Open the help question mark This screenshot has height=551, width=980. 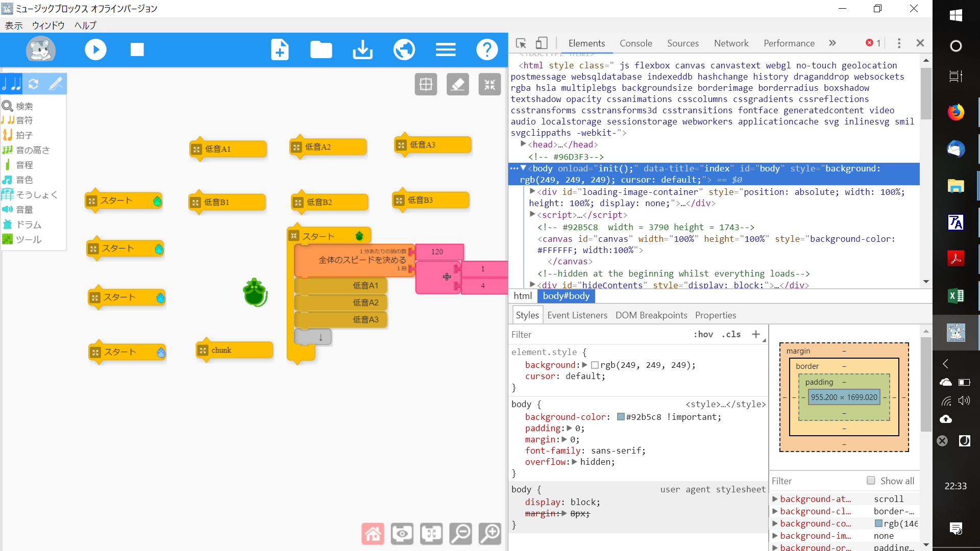point(487,49)
